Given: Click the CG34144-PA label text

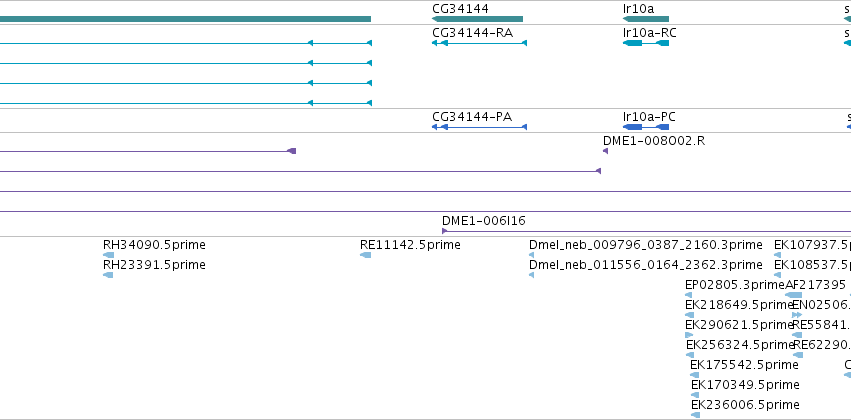Looking at the screenshot, I should pyautogui.click(x=472, y=117).
